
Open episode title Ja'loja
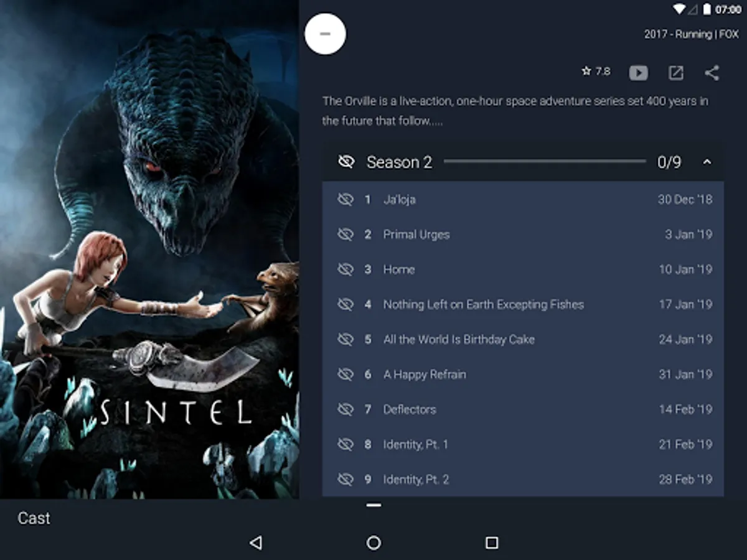(x=399, y=199)
